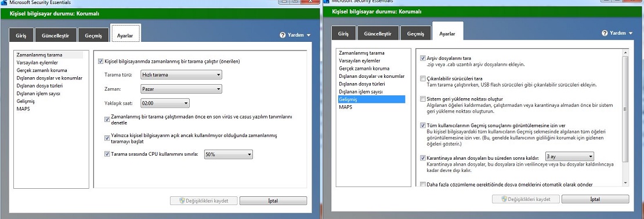Screen dimensions: 644x219
Task: Select 'Dışlanan dosya türleri' in right window
Action: click(x=362, y=84)
